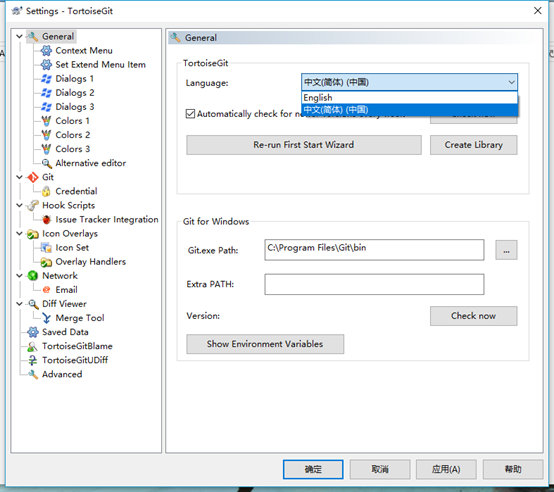554x492 pixels.
Task: Click the 帮助 (Help) button
Action: (513, 469)
